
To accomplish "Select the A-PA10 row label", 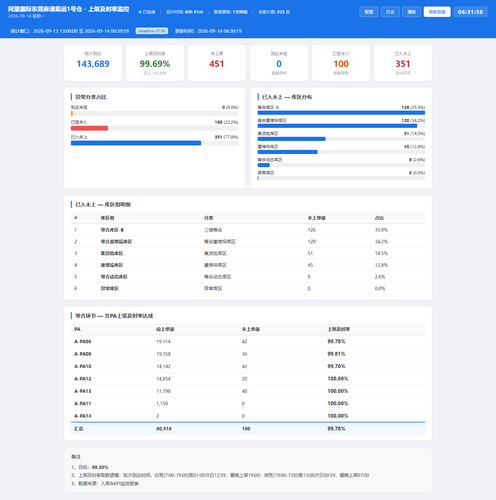I will [83, 366].
